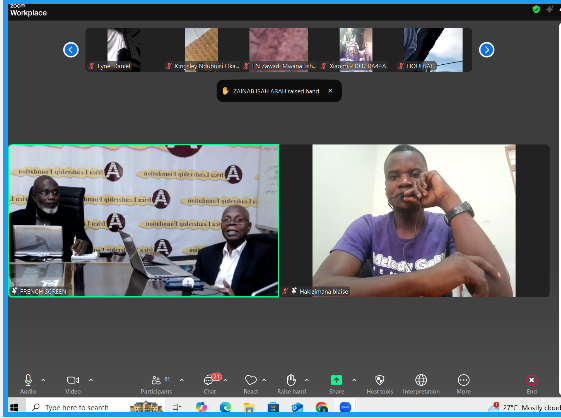Expand audio options arrow next to Audio
The width and height of the screenshot is (561, 418).
tap(43, 380)
